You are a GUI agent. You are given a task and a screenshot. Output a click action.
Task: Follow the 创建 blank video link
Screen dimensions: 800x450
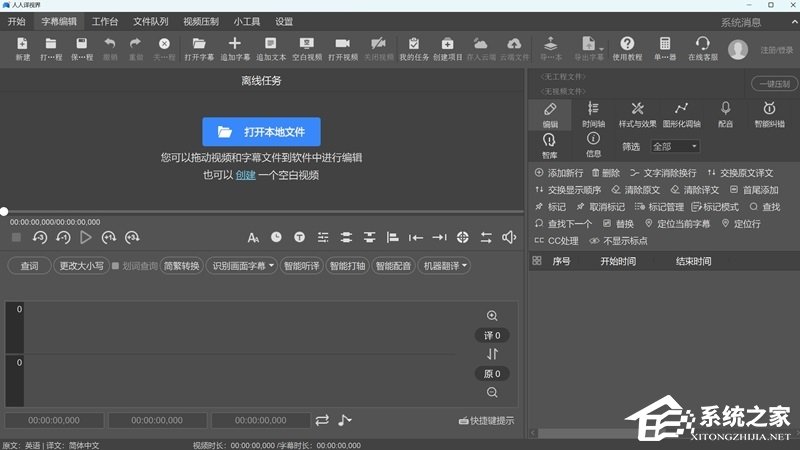coord(245,175)
